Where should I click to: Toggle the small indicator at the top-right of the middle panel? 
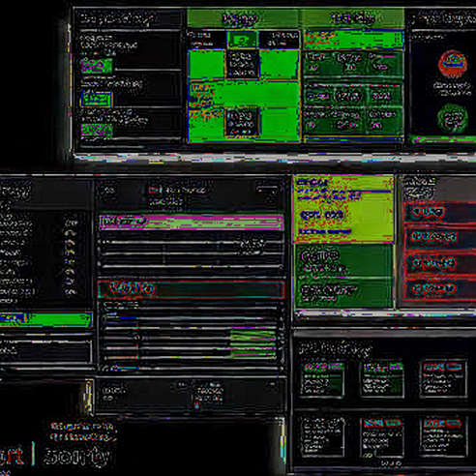tap(267, 190)
